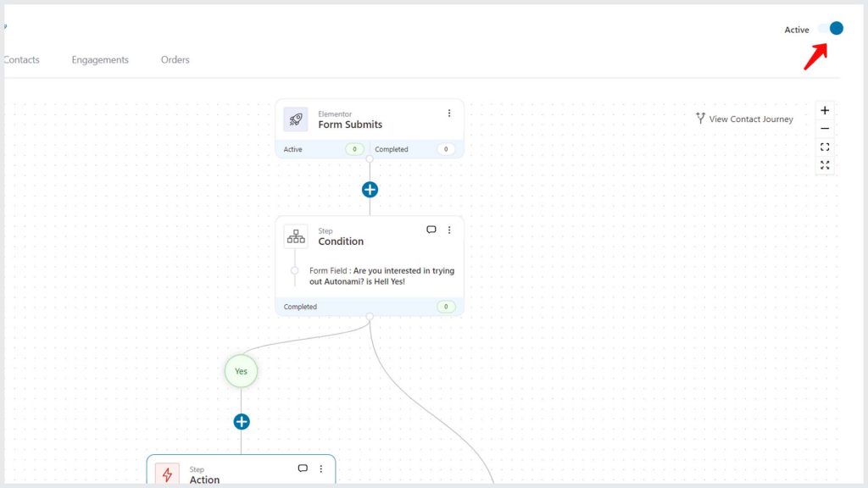Image resolution: width=868 pixels, height=488 pixels.
Task: Click Completed count badge on Form Submits
Action: coord(446,149)
